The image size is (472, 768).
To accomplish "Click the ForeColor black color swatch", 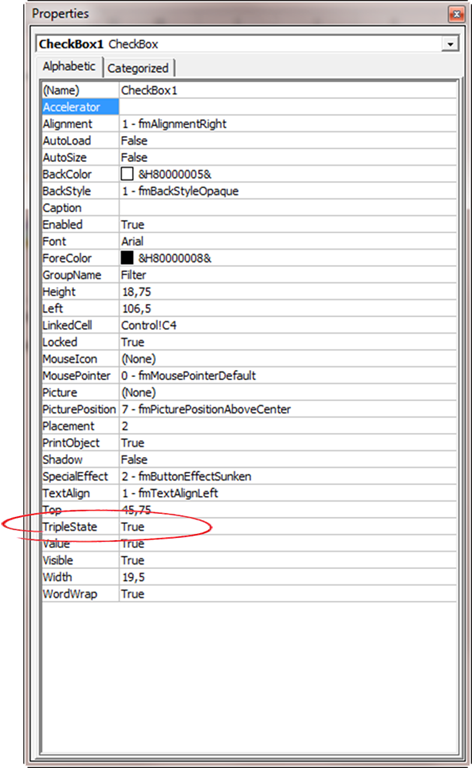I will coord(127,258).
